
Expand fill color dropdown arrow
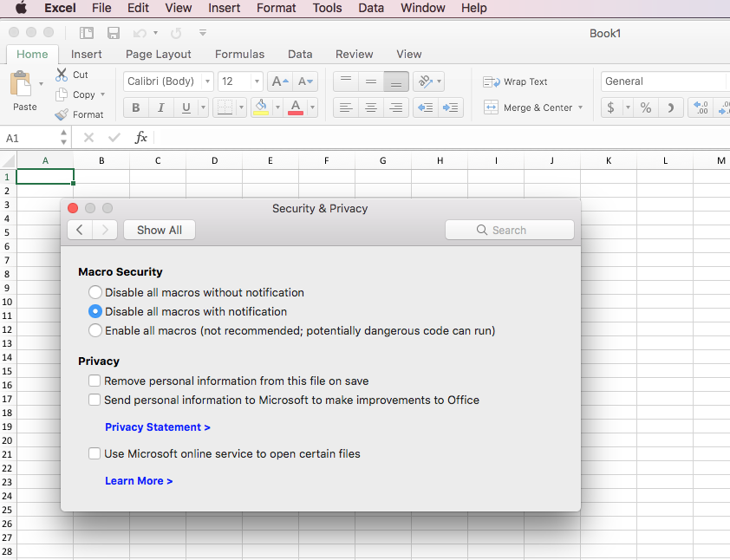(277, 107)
